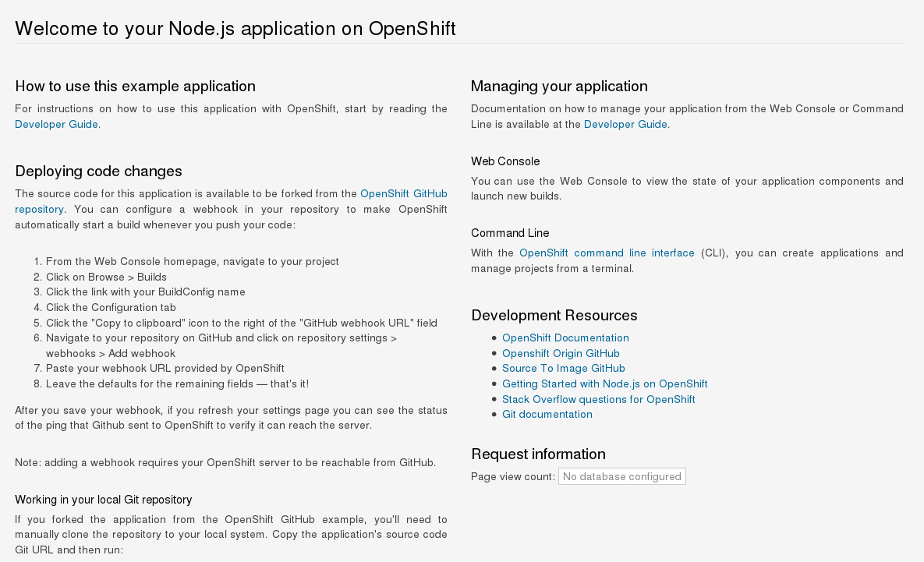The width and height of the screenshot is (924, 562).
Task: Select the Command Line subheading
Action: click(x=510, y=233)
